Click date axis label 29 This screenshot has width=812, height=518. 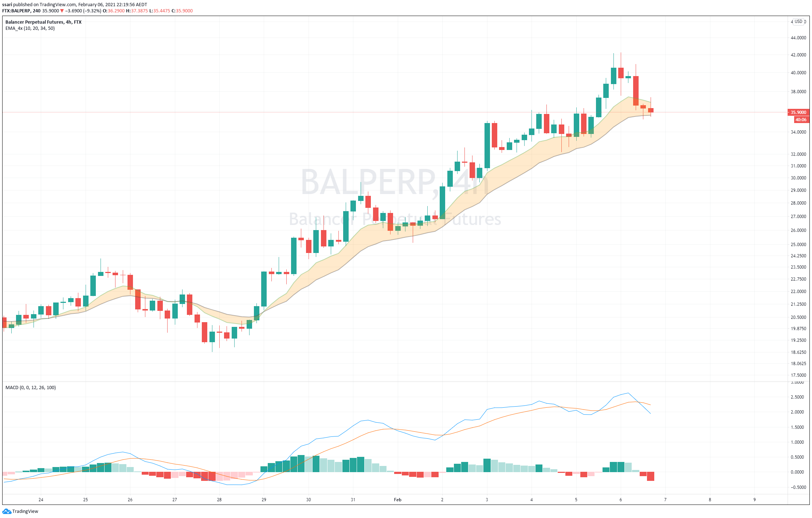click(264, 500)
